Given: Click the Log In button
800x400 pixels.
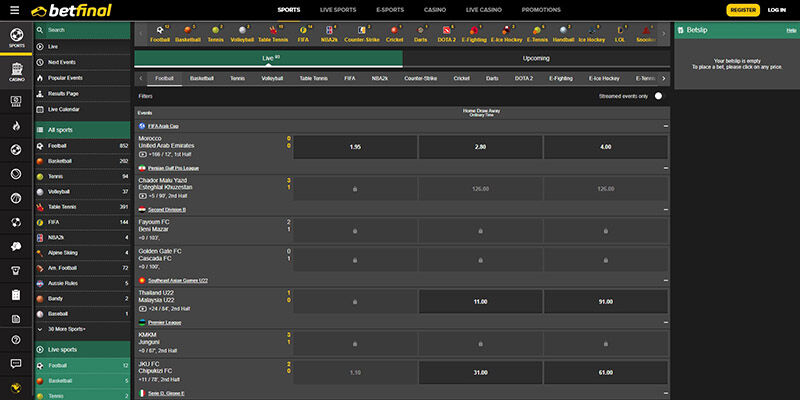Looking at the screenshot, I should coord(777,10).
